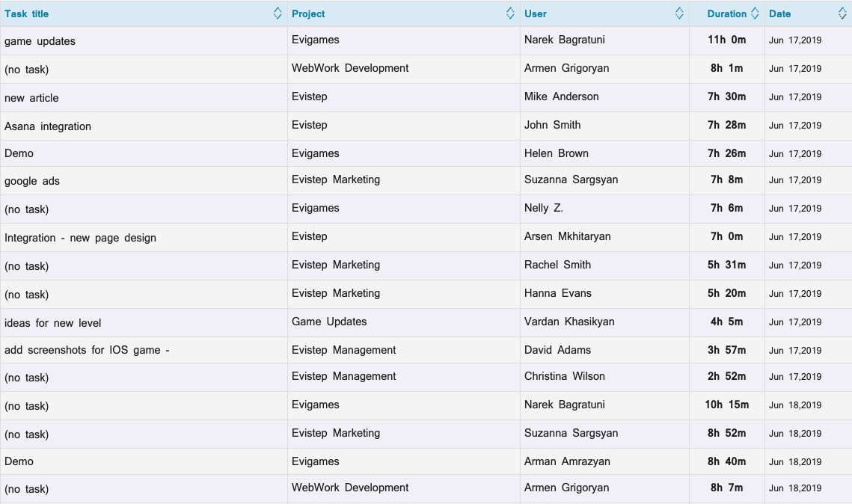852x504 pixels.
Task: Click the user name "Helen Brown"
Action: pyautogui.click(x=557, y=154)
